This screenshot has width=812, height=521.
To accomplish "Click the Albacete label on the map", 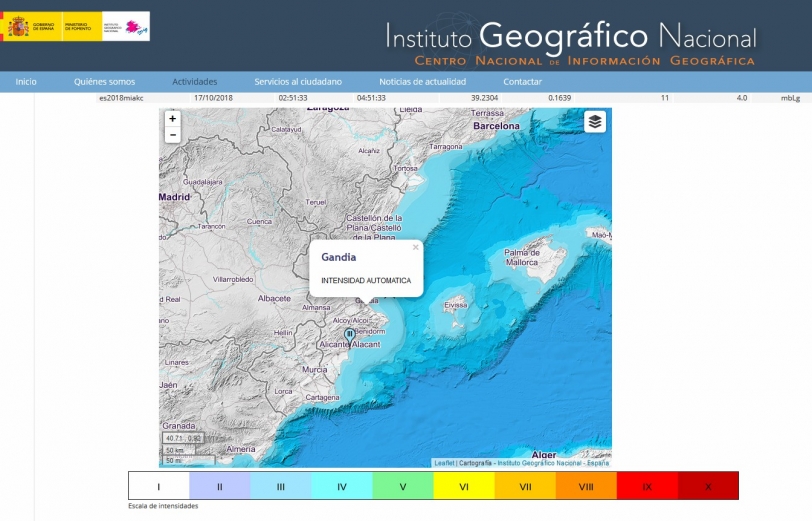I will click(274, 298).
